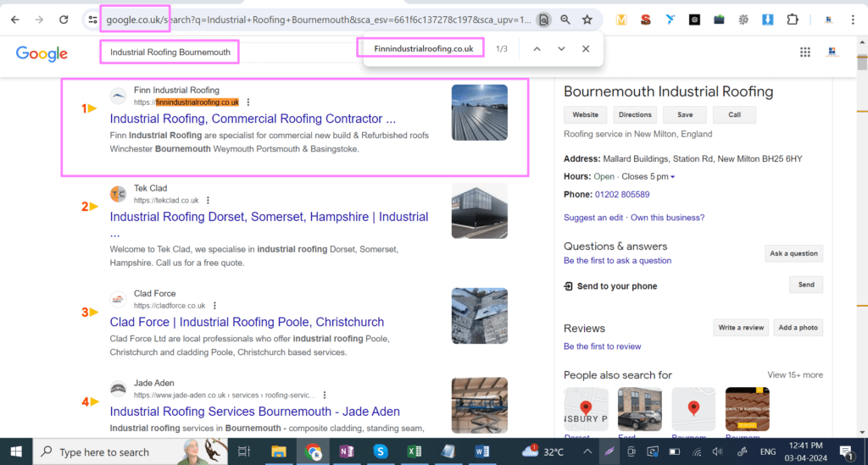Click the red S extension icon
The image size is (868, 465).
tap(645, 20)
